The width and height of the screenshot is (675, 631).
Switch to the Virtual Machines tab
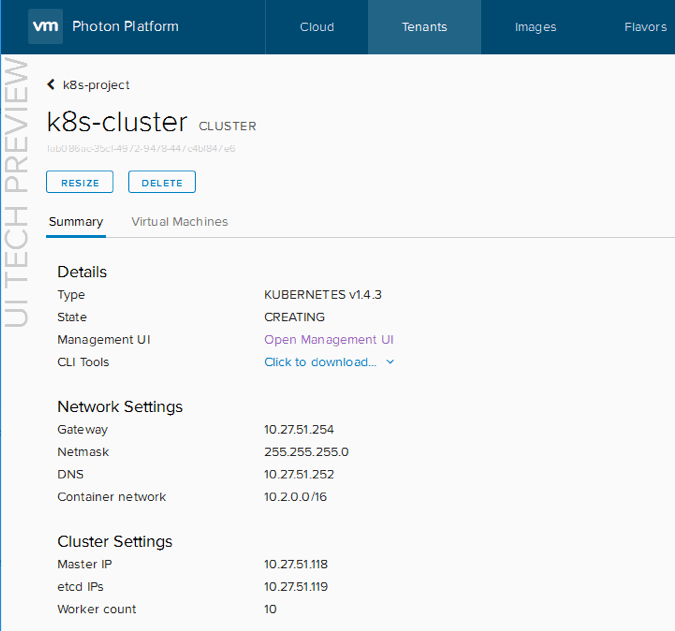[180, 222]
